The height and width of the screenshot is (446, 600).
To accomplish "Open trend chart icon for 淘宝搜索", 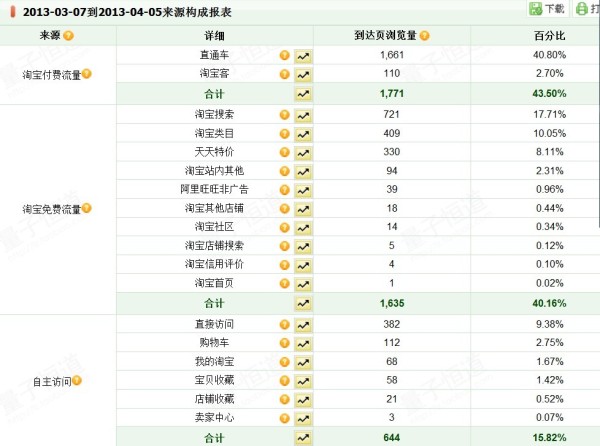I will (303, 115).
